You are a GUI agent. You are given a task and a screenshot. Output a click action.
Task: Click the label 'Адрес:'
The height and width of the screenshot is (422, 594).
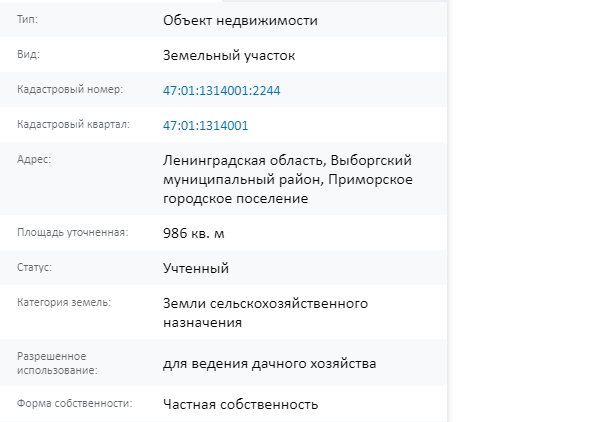(34, 159)
